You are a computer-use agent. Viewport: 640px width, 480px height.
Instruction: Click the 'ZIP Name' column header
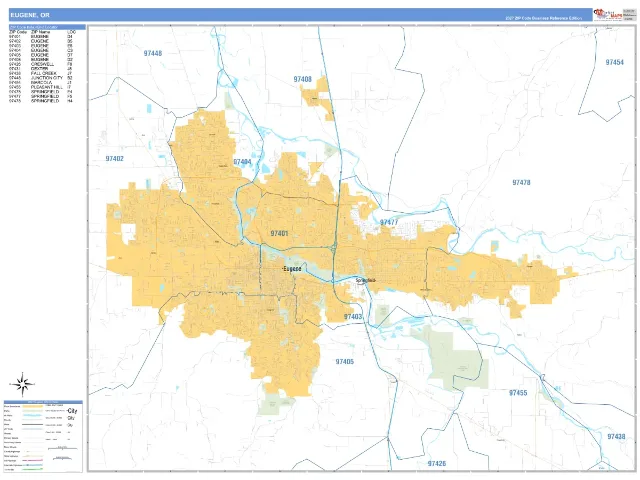[40, 32]
